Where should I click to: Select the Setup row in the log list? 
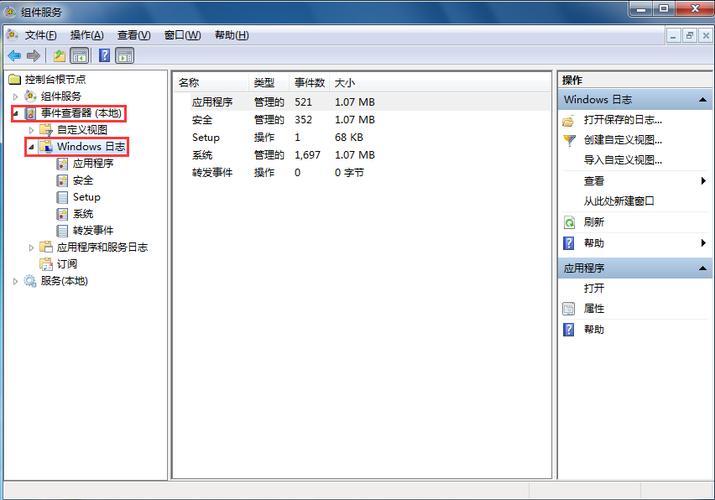(362, 137)
